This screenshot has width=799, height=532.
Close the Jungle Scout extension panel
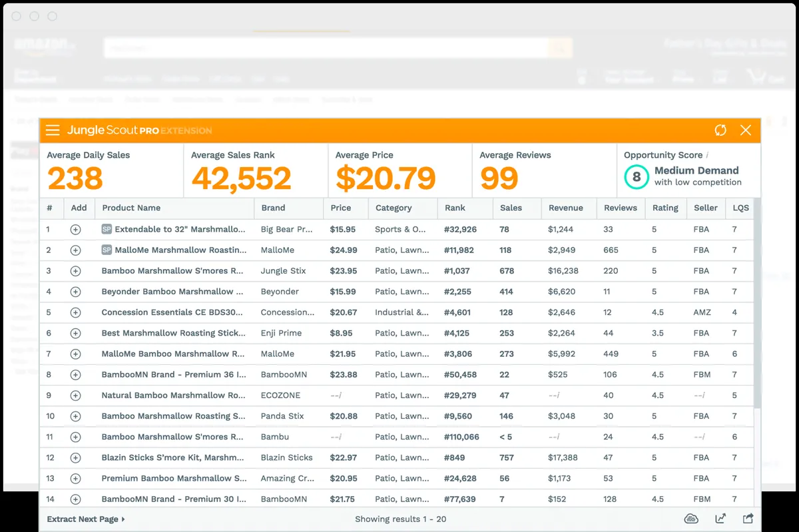(746, 131)
